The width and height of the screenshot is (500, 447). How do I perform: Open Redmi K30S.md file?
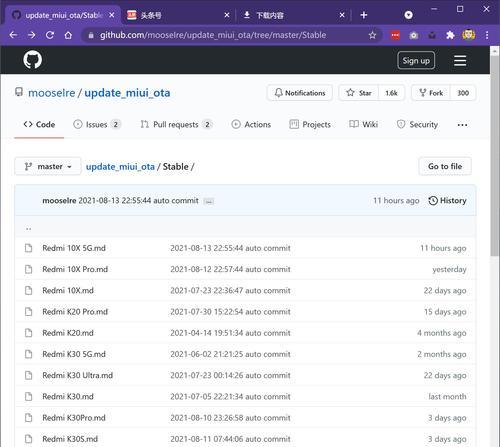(x=70, y=439)
